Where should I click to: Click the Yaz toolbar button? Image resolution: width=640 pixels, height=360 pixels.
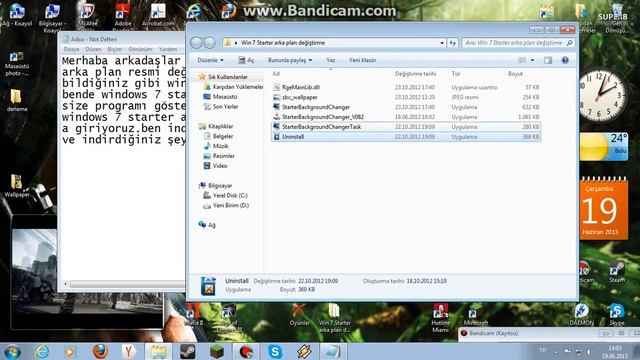pos(331,60)
